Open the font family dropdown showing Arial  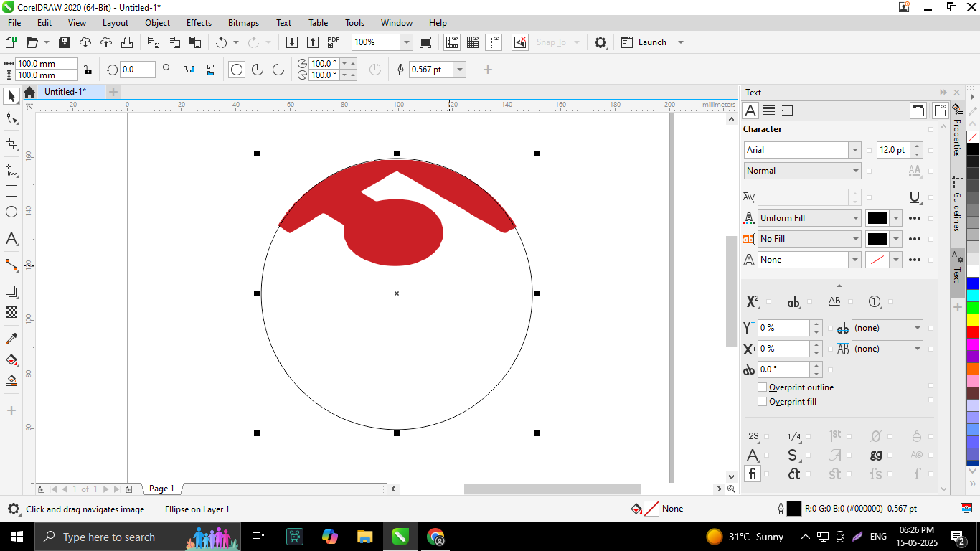[854, 150]
